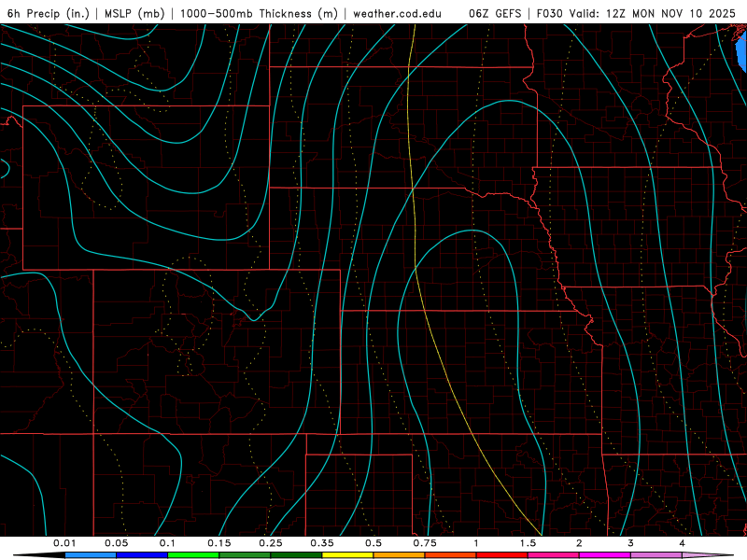This screenshot has width=747, height=560.
Task: Click the medium green 0.15–0.25 legend swatch
Action: (x=245, y=555)
